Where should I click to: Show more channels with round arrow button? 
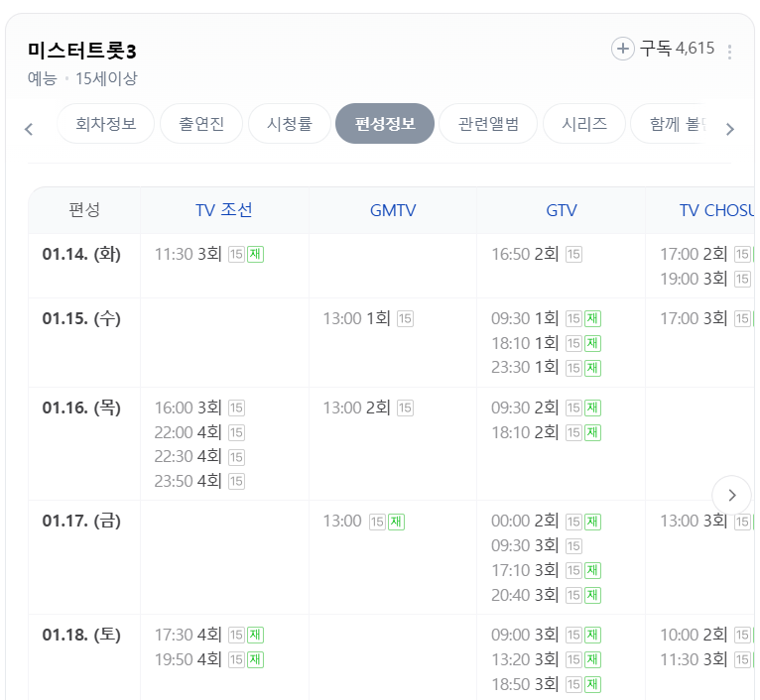[731, 495]
